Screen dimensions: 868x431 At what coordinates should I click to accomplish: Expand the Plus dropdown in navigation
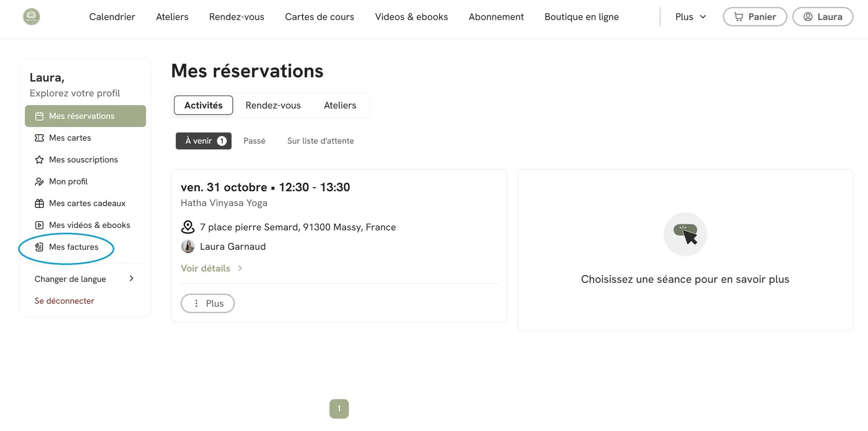tap(690, 17)
